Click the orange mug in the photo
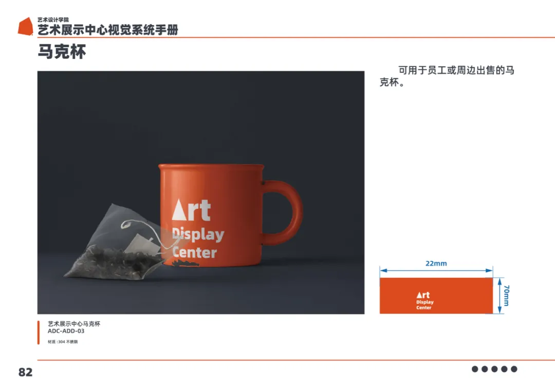This screenshot has width=555, height=392. pos(230,215)
